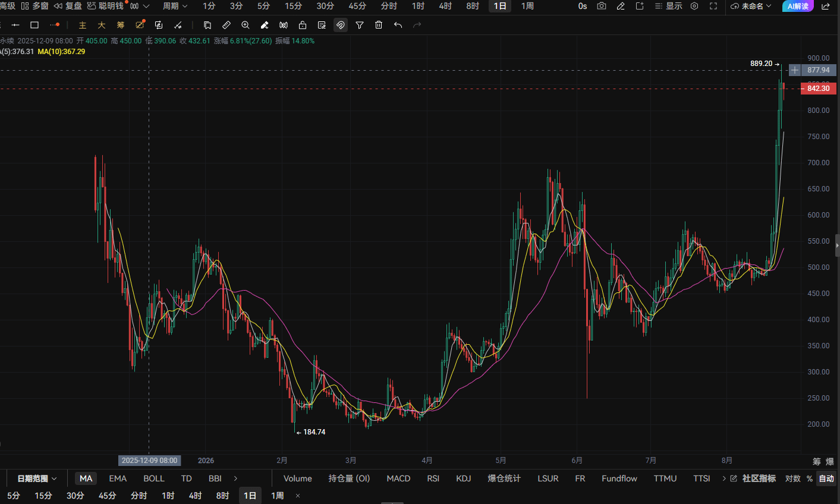Switch to the top 4时 timeframe

(x=445, y=6)
